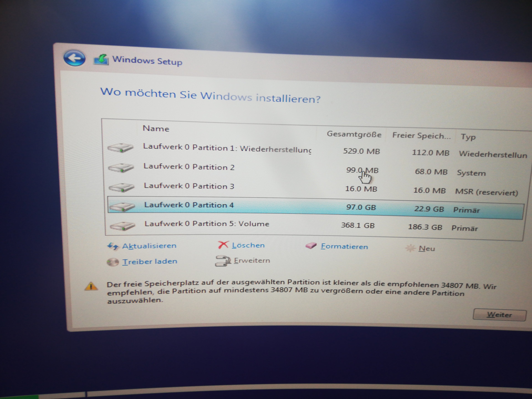532x399 pixels.
Task: Click the Aktualisieren refresh arrows icon
Action: pyautogui.click(x=112, y=246)
